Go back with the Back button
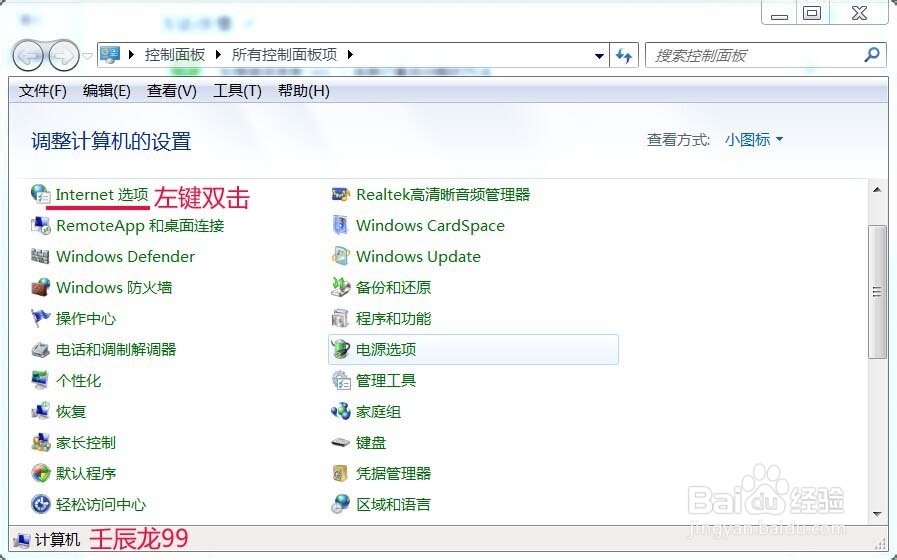The image size is (897, 560). 28,55
